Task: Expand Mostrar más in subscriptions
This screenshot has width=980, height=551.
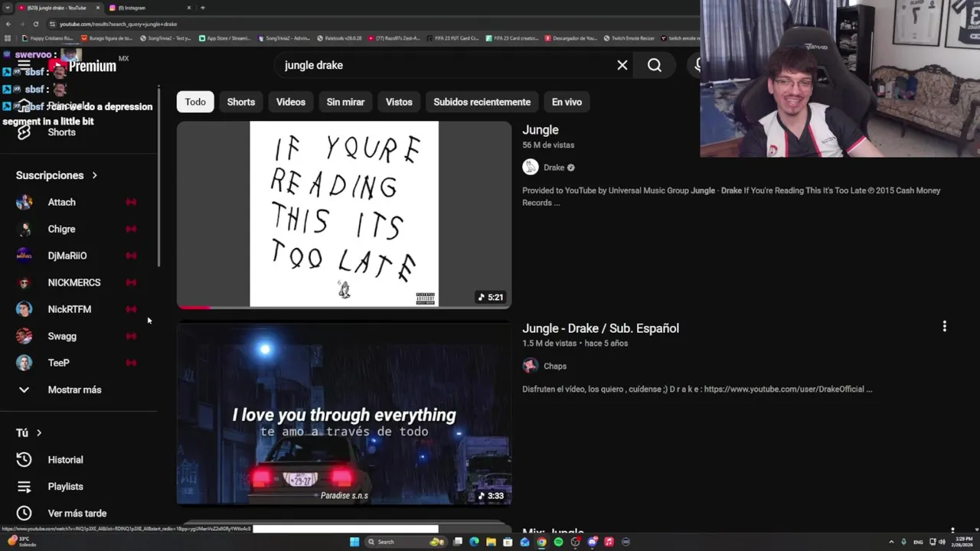Action: pos(74,390)
